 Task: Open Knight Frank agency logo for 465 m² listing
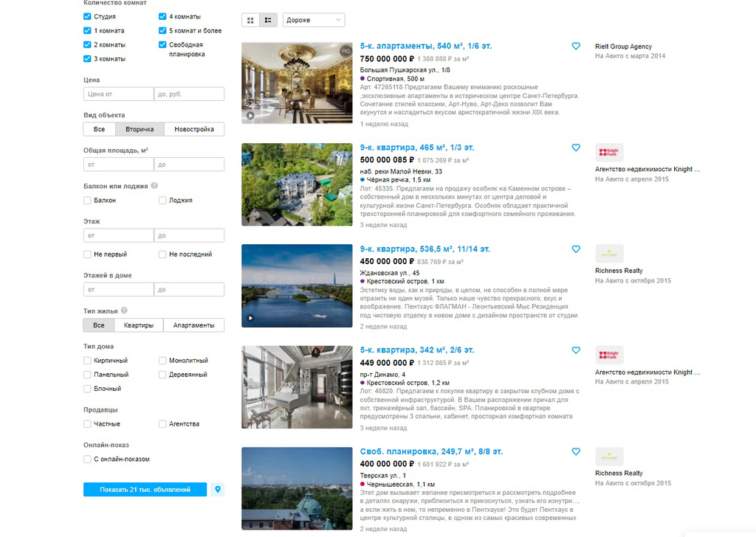[609, 153]
